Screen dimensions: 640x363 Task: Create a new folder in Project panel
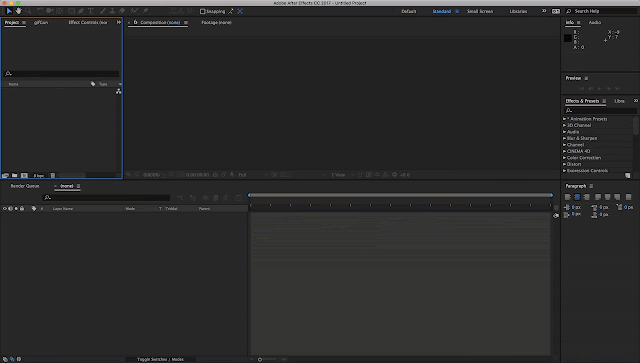click(x=15, y=175)
